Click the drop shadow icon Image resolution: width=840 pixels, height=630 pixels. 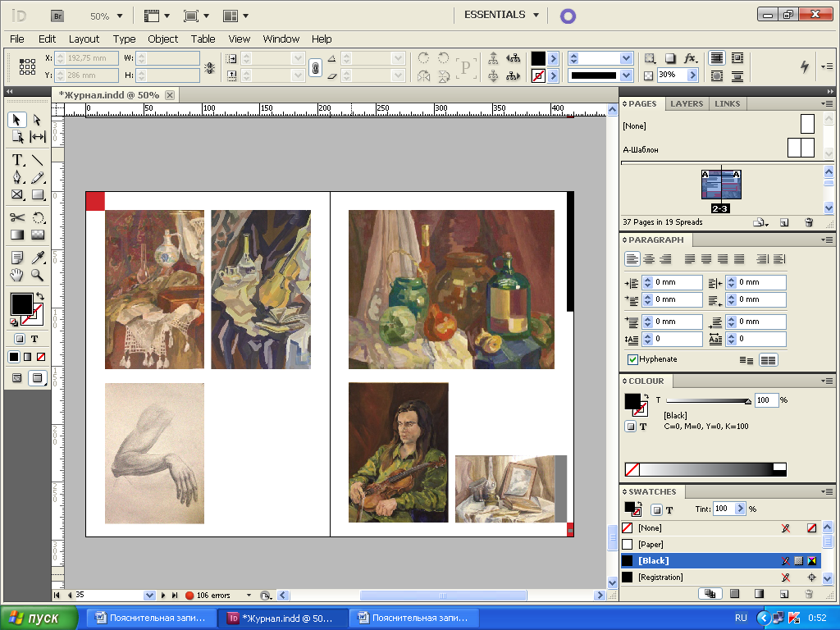coord(670,58)
